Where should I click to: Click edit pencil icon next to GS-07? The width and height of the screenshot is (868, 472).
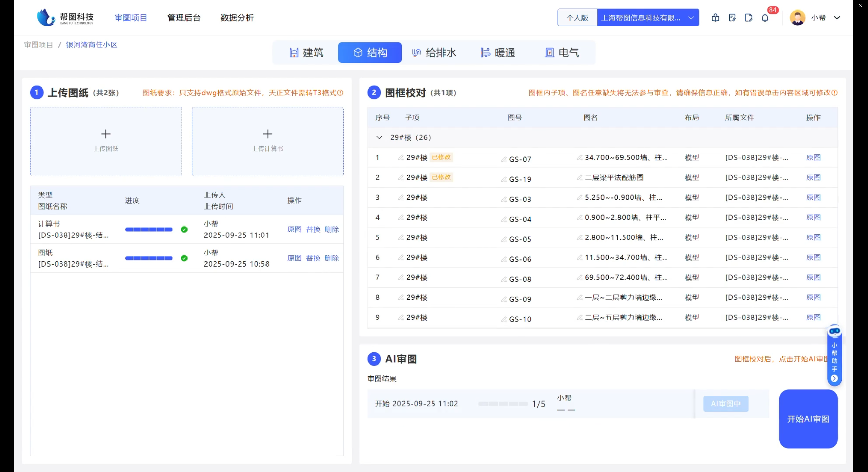tap(504, 159)
